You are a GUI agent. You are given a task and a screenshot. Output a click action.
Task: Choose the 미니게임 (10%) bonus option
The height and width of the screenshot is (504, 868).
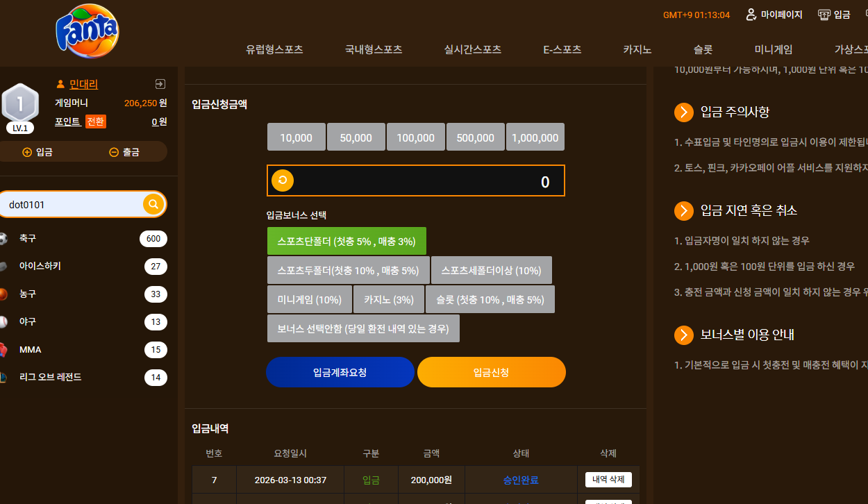click(x=310, y=299)
